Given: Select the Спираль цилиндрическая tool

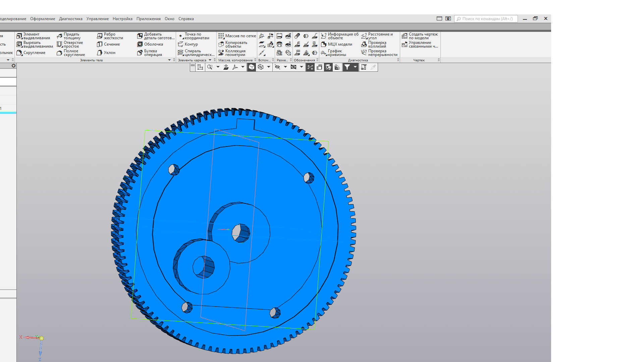Looking at the screenshot, I should click(196, 53).
